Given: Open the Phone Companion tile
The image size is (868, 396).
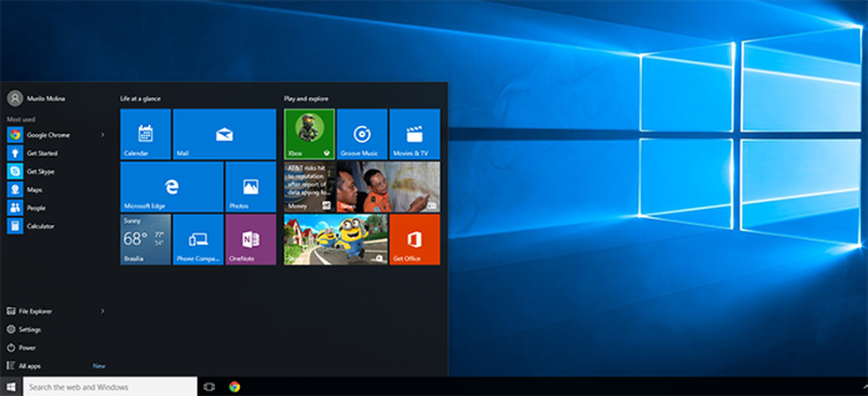Looking at the screenshot, I should [198, 239].
